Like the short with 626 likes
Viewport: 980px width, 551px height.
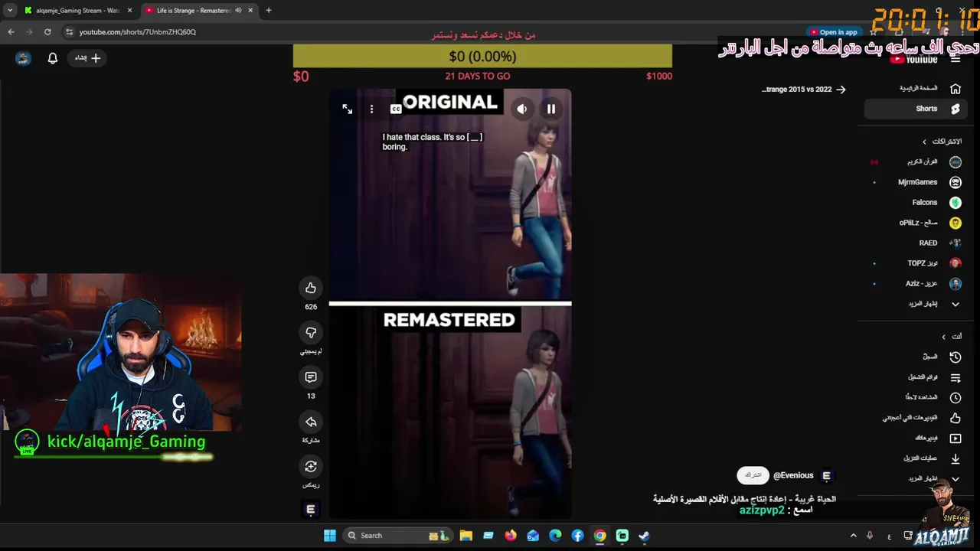click(311, 288)
